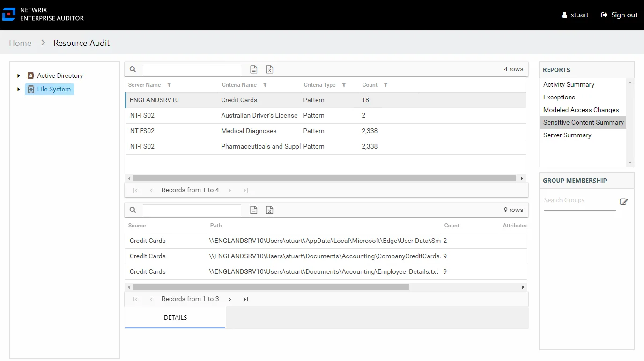This screenshot has width=644, height=361.
Task: Filter the Server Name column
Action: [169, 85]
